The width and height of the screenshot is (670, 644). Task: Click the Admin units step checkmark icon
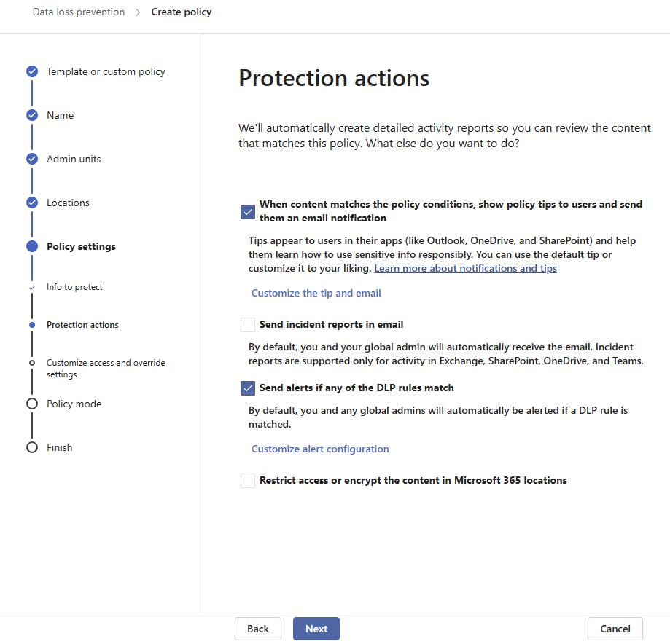click(32, 159)
